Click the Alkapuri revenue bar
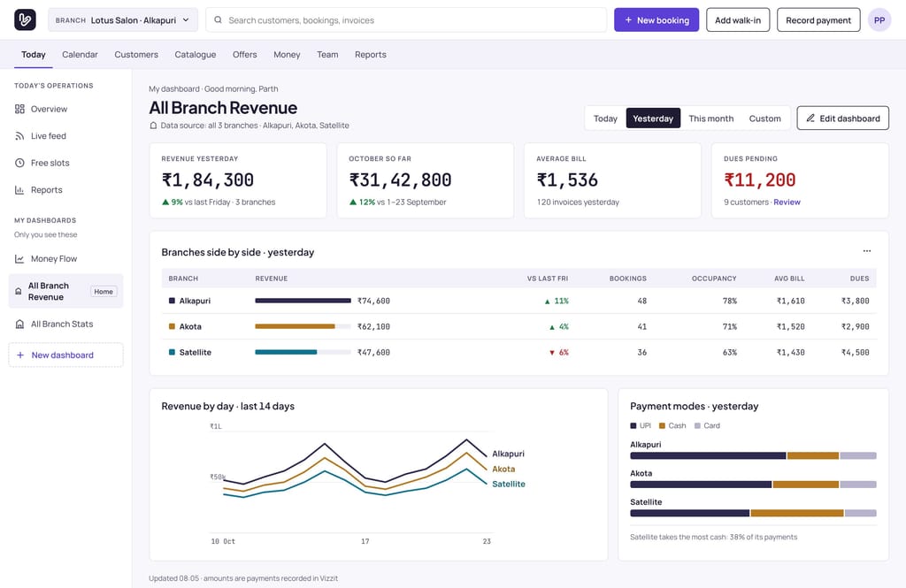This screenshot has width=906, height=588. (x=303, y=301)
